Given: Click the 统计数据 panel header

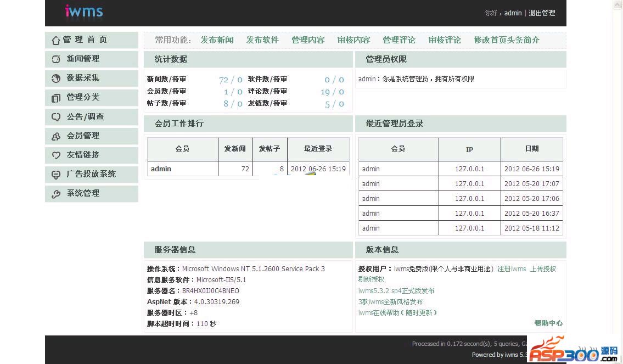Looking at the screenshot, I should pos(248,59).
